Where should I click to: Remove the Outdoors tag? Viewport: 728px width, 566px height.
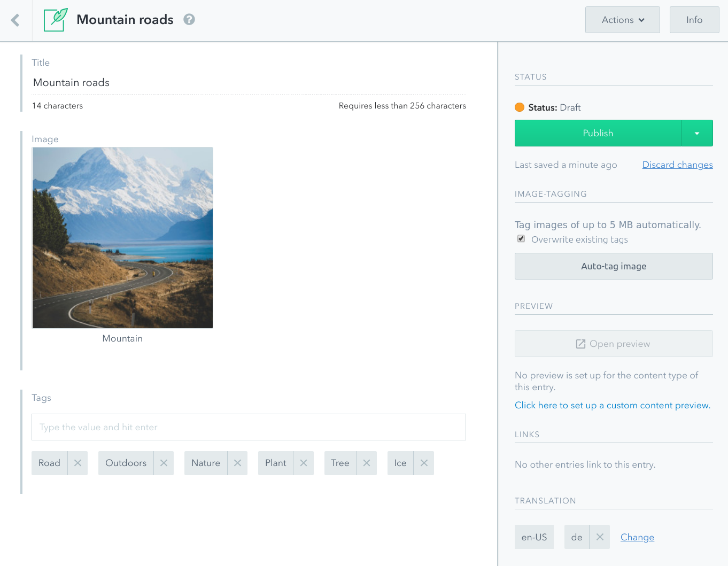click(x=164, y=463)
